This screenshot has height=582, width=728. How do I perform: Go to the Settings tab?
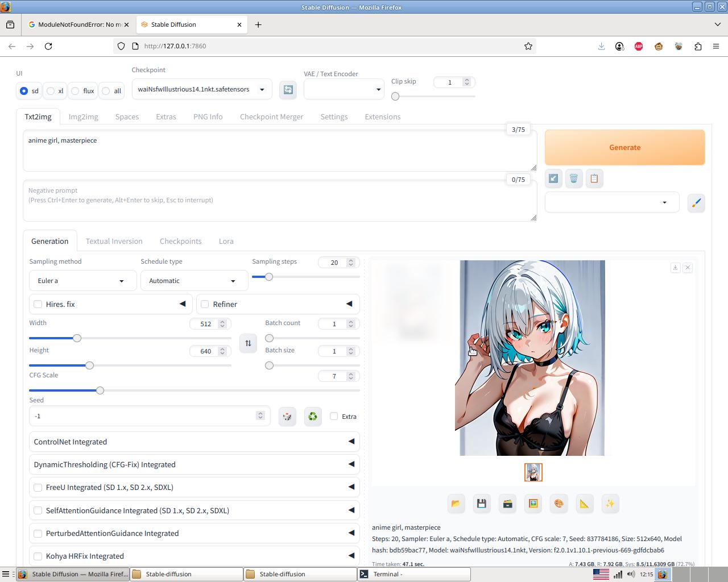[334, 117]
